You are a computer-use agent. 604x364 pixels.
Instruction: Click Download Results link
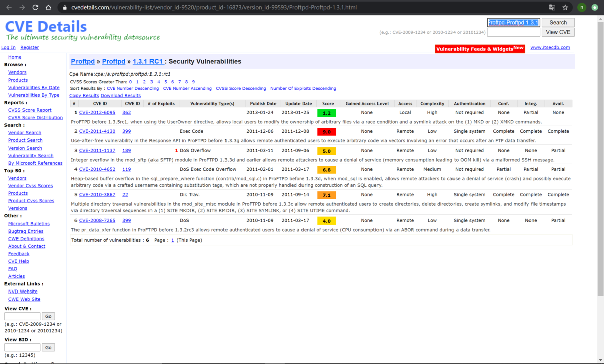(x=121, y=96)
